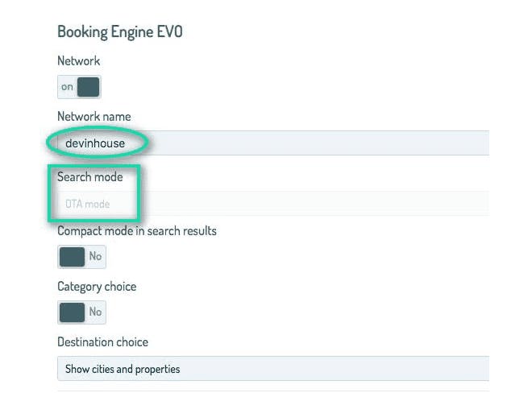Click the "No" text on Category choice switch
Screen dimensions: 532x418
95,312
